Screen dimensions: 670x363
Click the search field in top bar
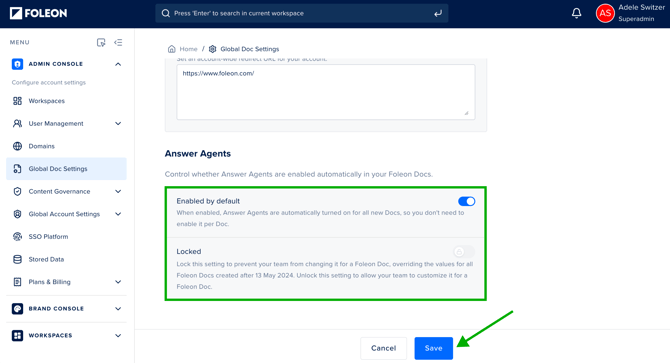pyautogui.click(x=302, y=13)
